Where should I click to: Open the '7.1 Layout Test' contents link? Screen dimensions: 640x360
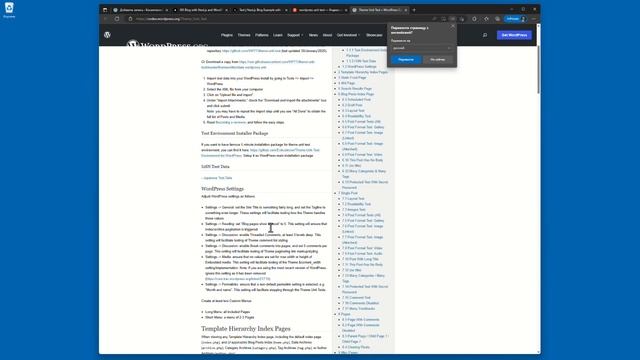tap(353, 199)
